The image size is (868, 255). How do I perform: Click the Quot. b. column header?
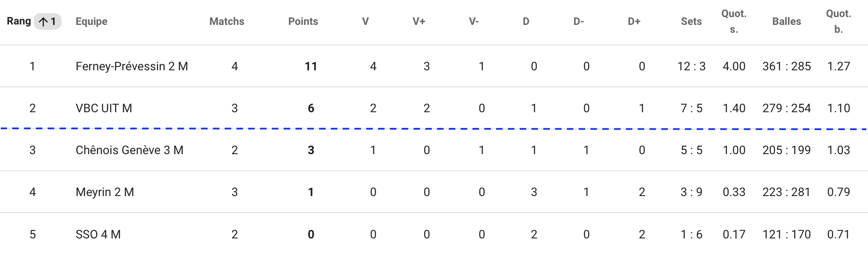point(838,21)
